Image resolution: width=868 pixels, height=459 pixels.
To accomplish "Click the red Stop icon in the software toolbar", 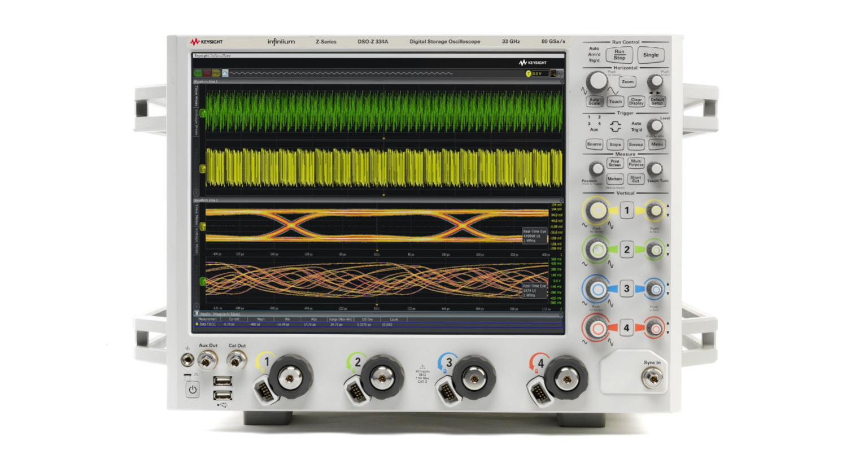I will [207, 73].
